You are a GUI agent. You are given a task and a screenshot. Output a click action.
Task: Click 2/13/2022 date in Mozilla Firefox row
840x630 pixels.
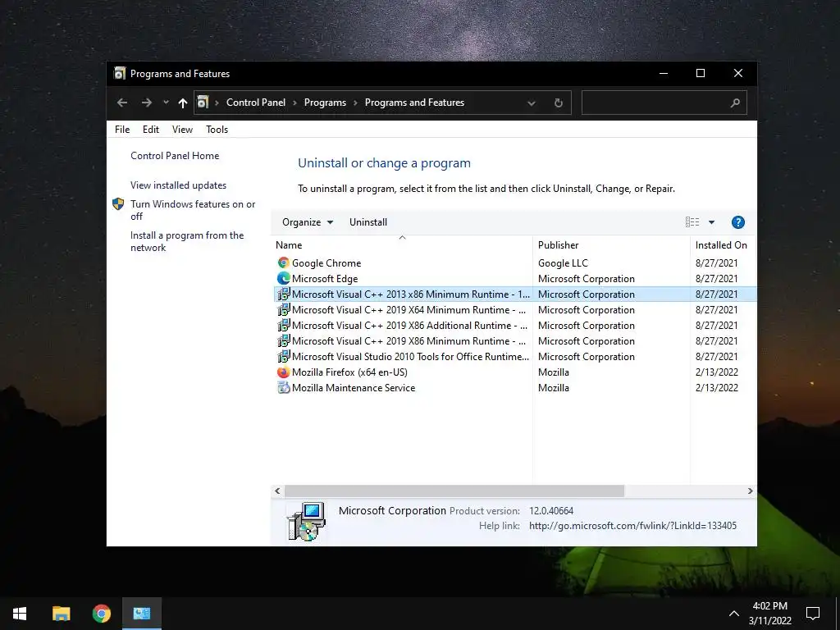pos(717,372)
